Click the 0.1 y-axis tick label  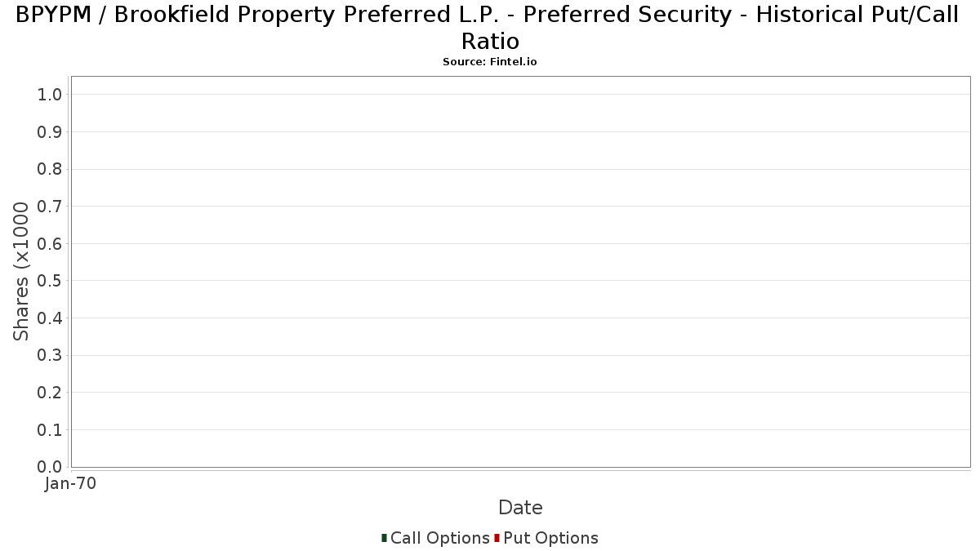[x=50, y=430]
